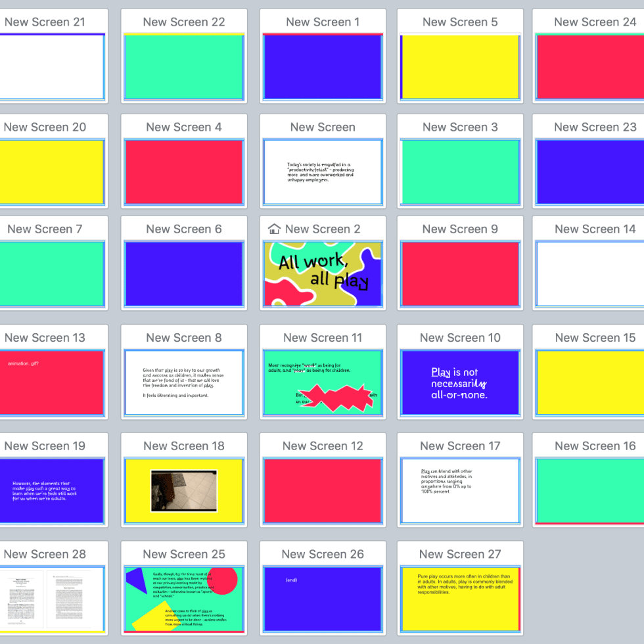
Task: Click the home icon beside New Screen 2
Action: point(275,229)
